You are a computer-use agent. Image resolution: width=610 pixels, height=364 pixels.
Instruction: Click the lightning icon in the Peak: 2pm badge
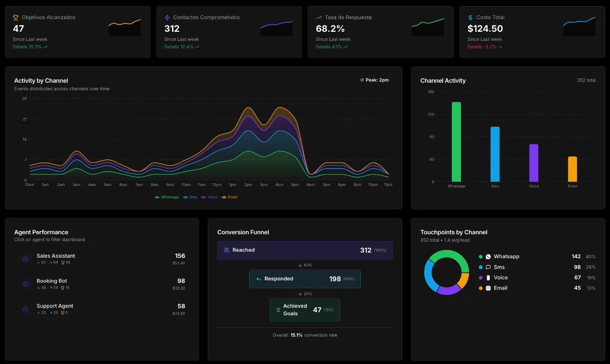click(362, 80)
